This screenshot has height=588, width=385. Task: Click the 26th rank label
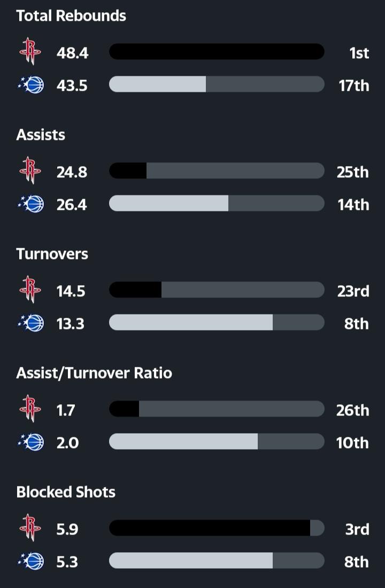click(x=352, y=410)
